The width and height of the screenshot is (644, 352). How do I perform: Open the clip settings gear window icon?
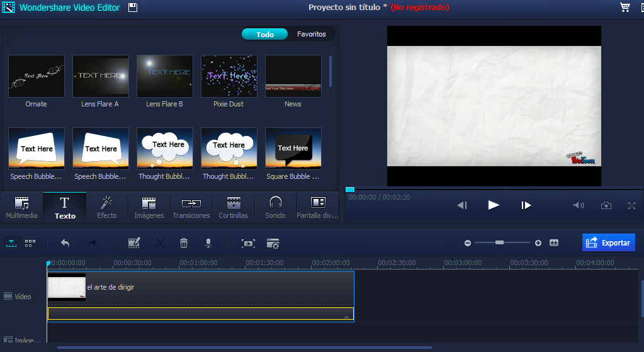(273, 244)
